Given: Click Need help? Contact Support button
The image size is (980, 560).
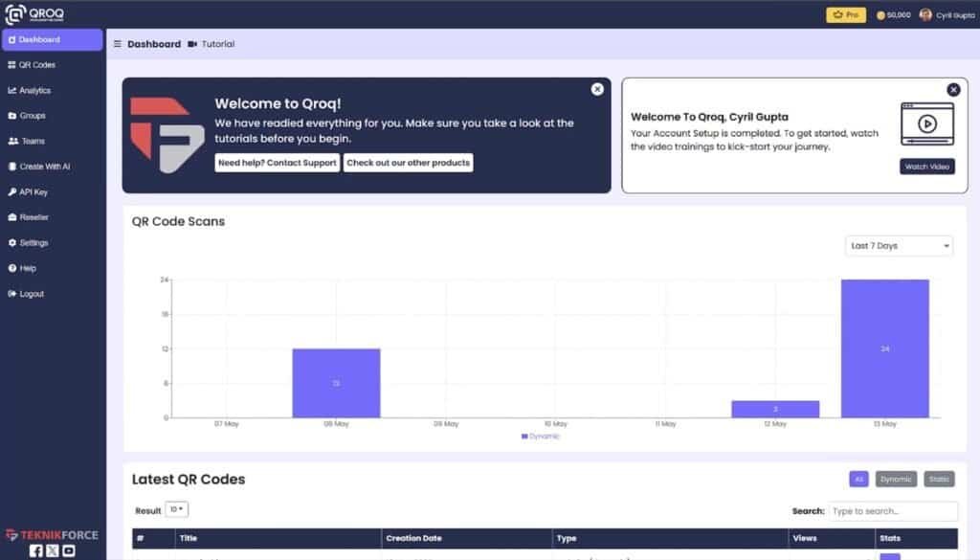Looking at the screenshot, I should pyautogui.click(x=277, y=163).
